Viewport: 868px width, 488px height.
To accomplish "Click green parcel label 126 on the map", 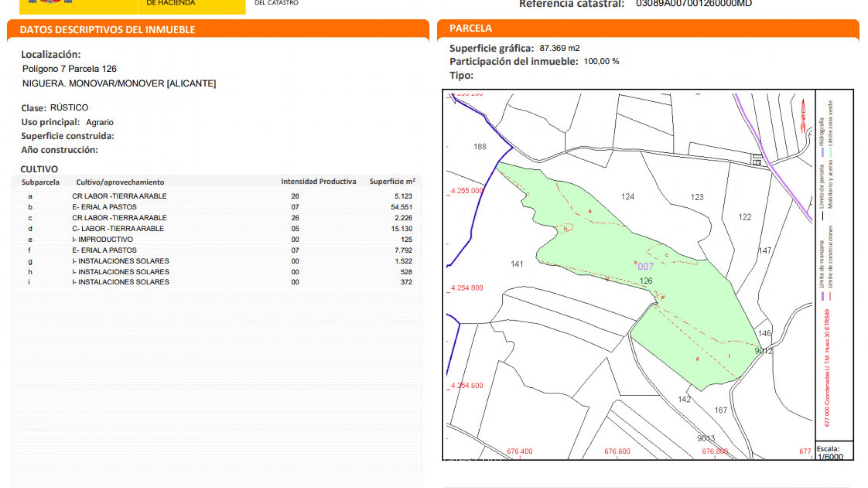I will 646,281.
